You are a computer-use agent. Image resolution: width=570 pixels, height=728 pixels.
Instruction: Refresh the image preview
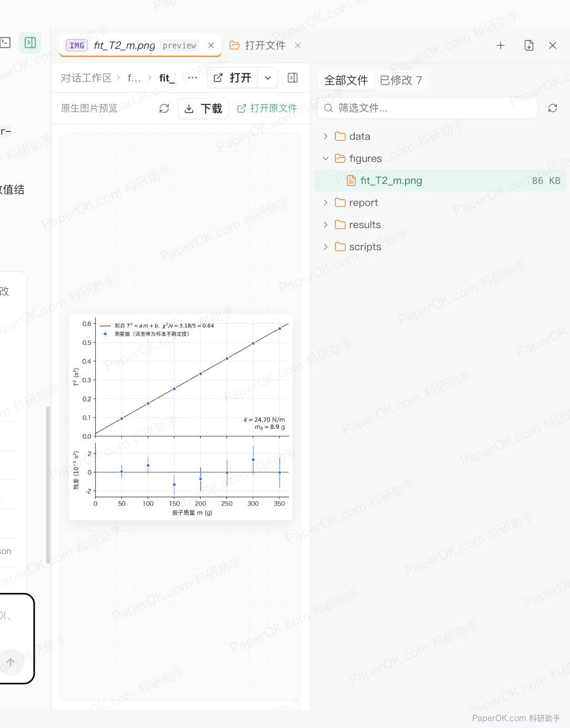tap(164, 108)
